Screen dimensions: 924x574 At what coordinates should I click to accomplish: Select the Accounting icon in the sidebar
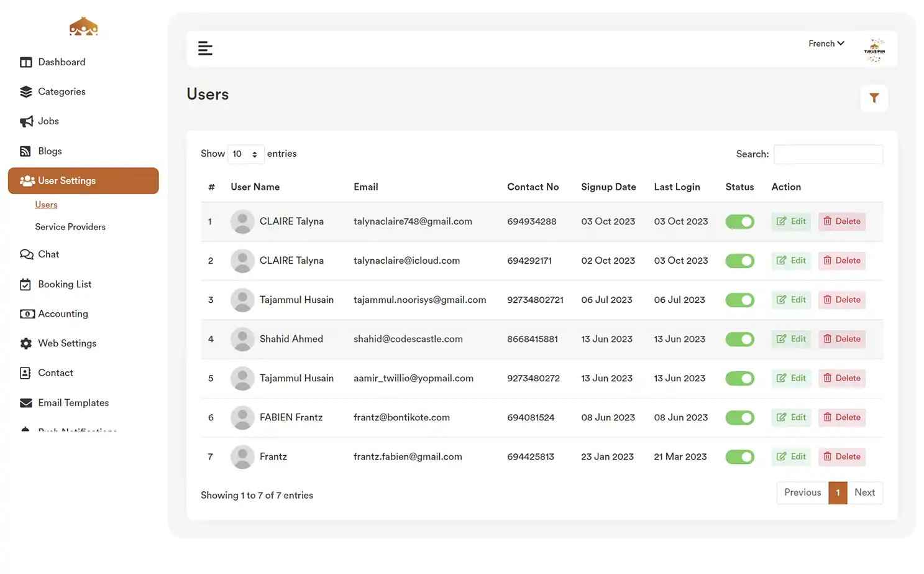click(25, 313)
